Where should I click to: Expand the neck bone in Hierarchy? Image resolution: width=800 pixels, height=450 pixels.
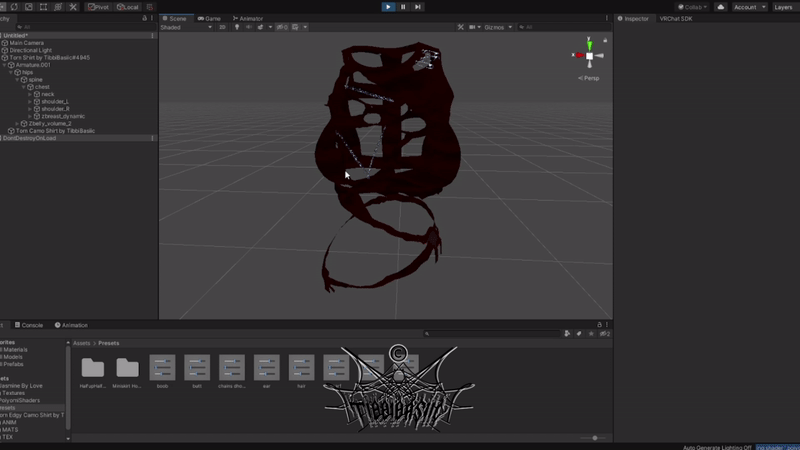click(31, 94)
